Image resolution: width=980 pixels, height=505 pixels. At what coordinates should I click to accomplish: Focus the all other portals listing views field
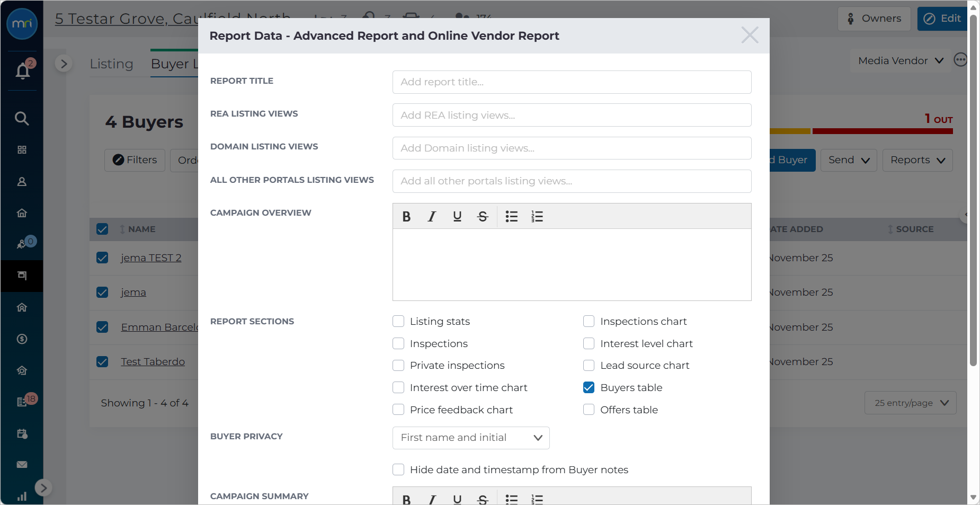(x=572, y=181)
